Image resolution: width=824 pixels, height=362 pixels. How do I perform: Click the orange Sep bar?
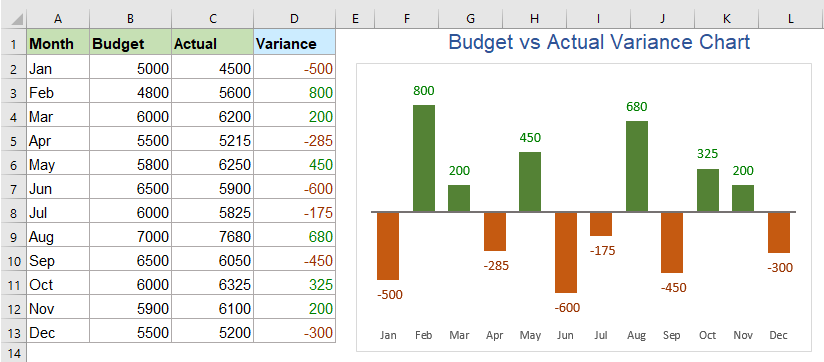pyautogui.click(x=672, y=243)
